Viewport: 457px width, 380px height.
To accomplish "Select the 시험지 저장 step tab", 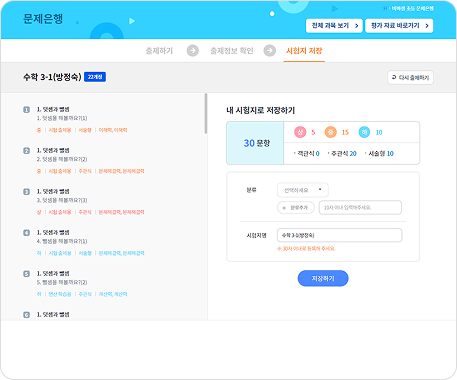I will (x=304, y=51).
